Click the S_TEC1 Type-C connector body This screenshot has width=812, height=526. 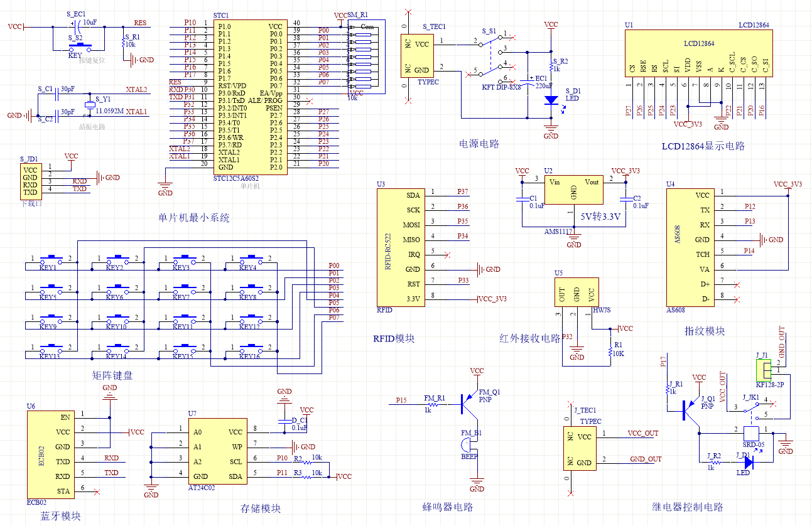[418, 56]
